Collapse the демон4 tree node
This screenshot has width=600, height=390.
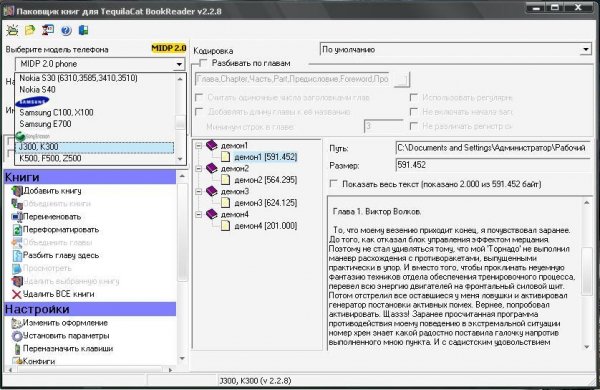point(199,214)
